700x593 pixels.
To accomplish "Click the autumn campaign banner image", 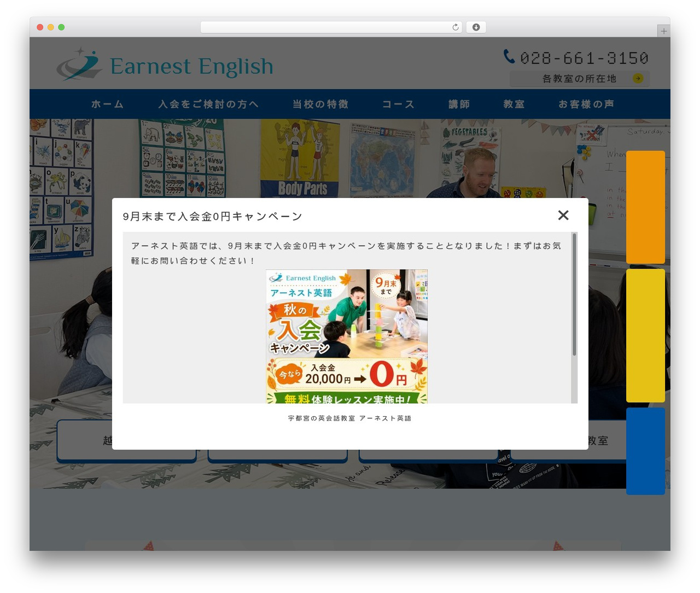I will tap(347, 336).
